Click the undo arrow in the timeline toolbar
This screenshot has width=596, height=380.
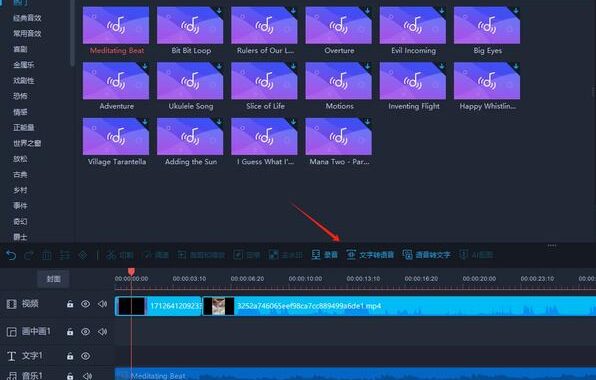11,255
